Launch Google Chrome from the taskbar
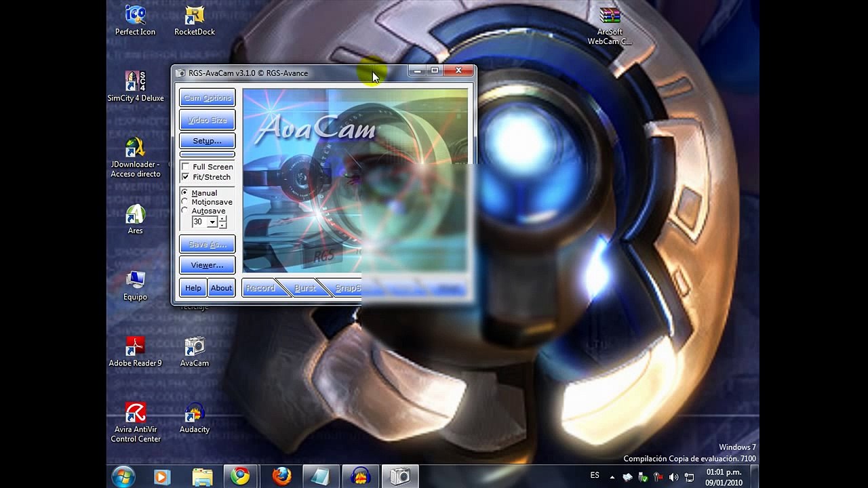Viewport: 868px width, 488px height. [x=239, y=477]
